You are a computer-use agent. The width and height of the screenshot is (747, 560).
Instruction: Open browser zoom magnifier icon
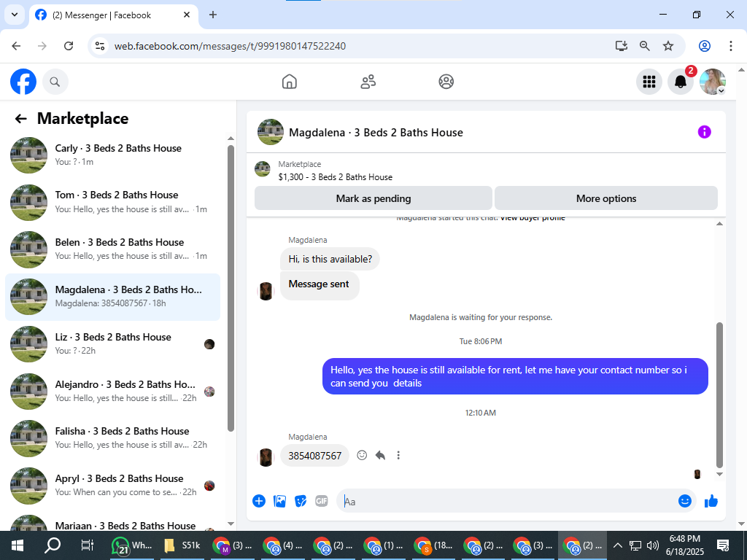[645, 46]
